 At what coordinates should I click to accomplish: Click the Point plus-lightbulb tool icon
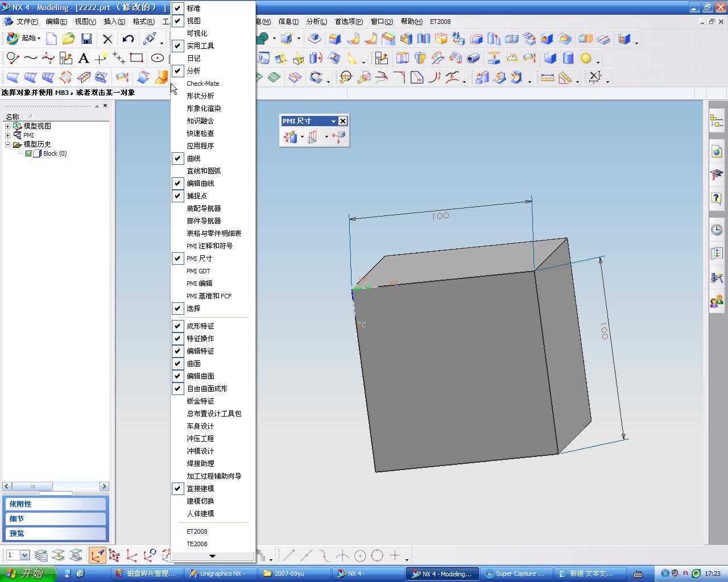[101, 58]
